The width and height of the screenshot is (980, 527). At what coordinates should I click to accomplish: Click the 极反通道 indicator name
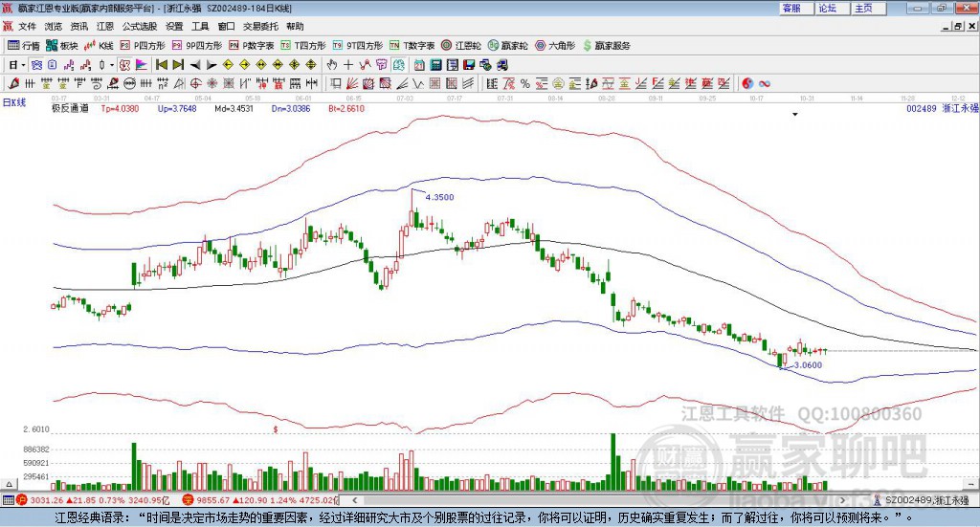click(x=70, y=109)
